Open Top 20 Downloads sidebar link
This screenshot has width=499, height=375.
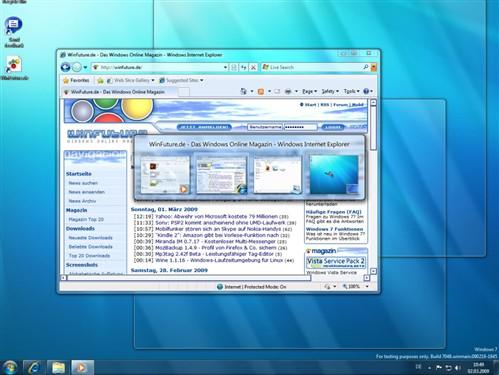89,256
